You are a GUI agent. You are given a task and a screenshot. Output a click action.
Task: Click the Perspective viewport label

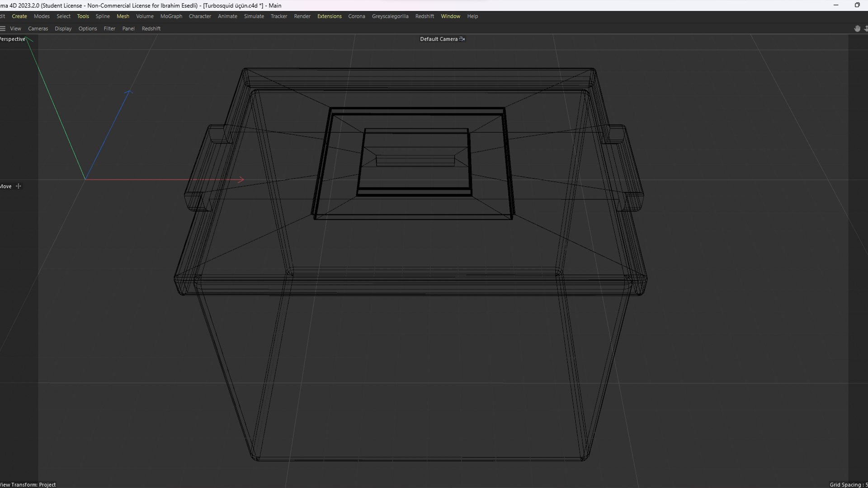tap(13, 38)
